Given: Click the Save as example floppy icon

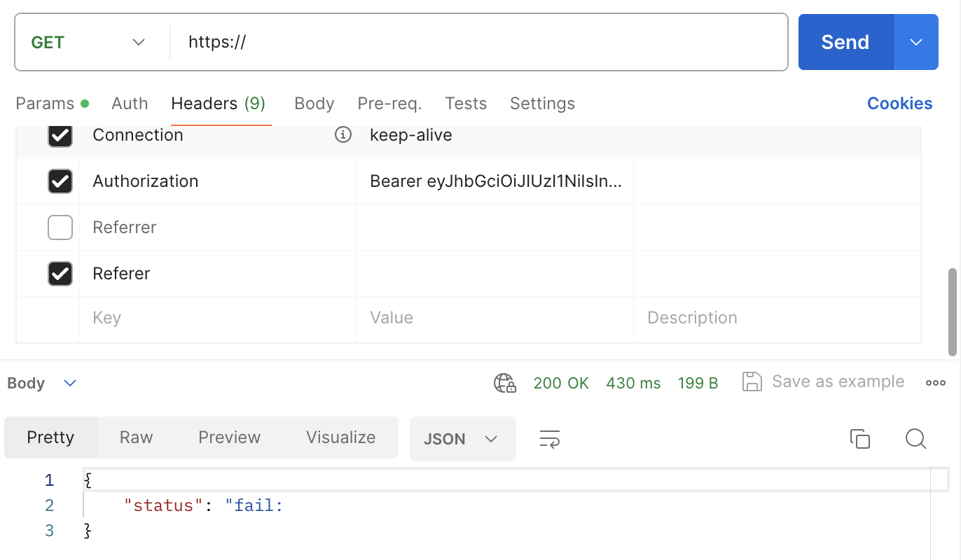Looking at the screenshot, I should point(752,381).
